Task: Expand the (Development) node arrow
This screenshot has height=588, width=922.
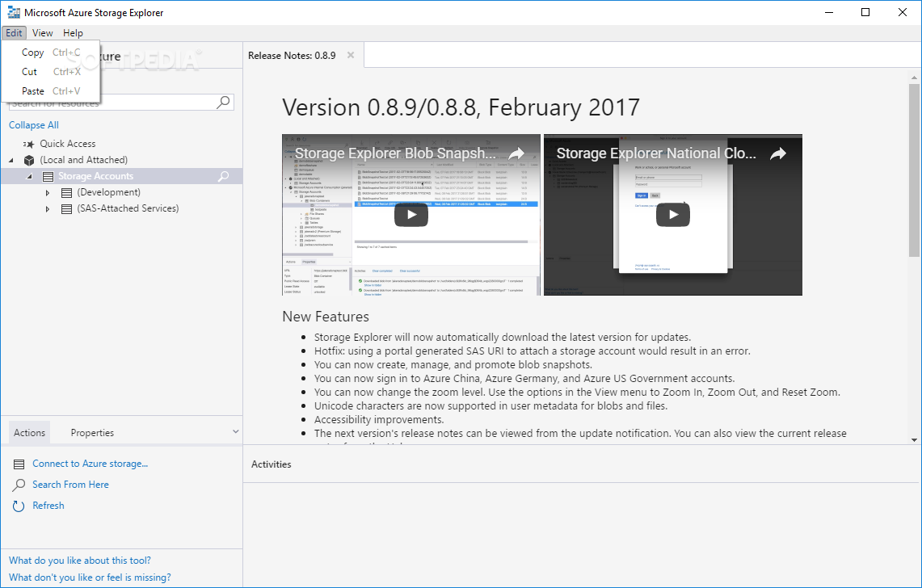Action: [x=48, y=192]
